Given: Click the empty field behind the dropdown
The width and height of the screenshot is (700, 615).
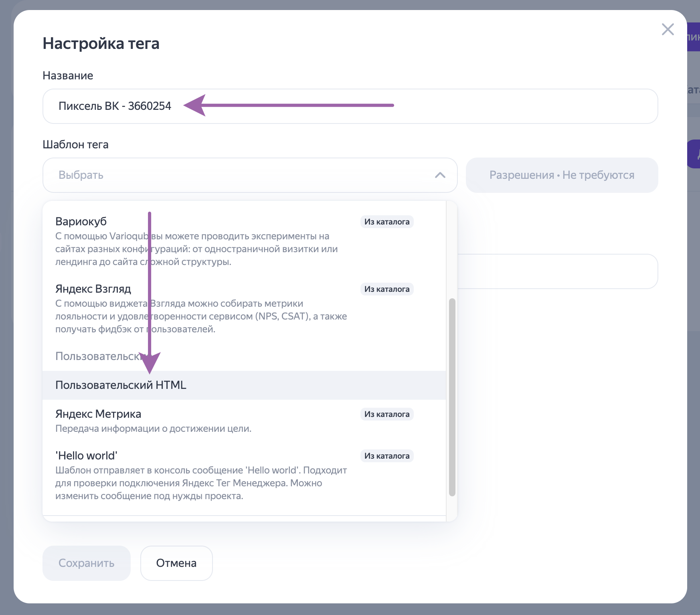Looking at the screenshot, I should click(557, 271).
